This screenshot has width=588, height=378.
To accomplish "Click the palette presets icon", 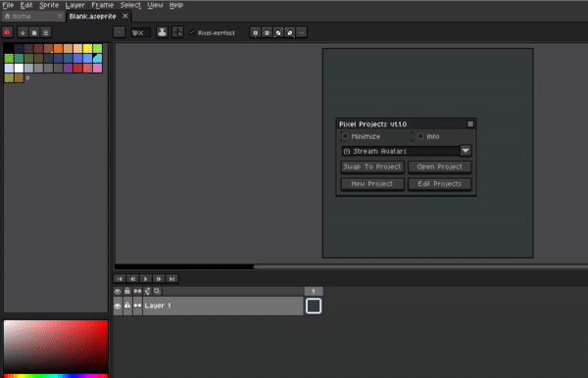I will click(34, 32).
